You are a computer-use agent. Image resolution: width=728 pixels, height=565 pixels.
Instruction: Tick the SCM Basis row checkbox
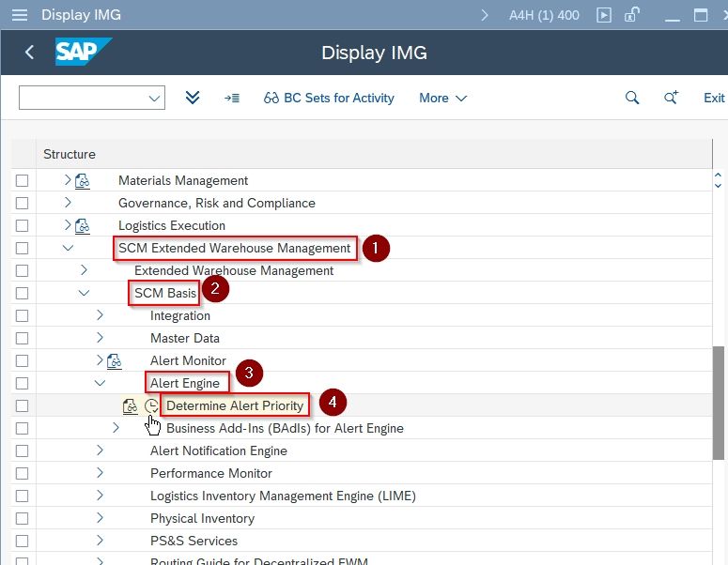(22, 293)
